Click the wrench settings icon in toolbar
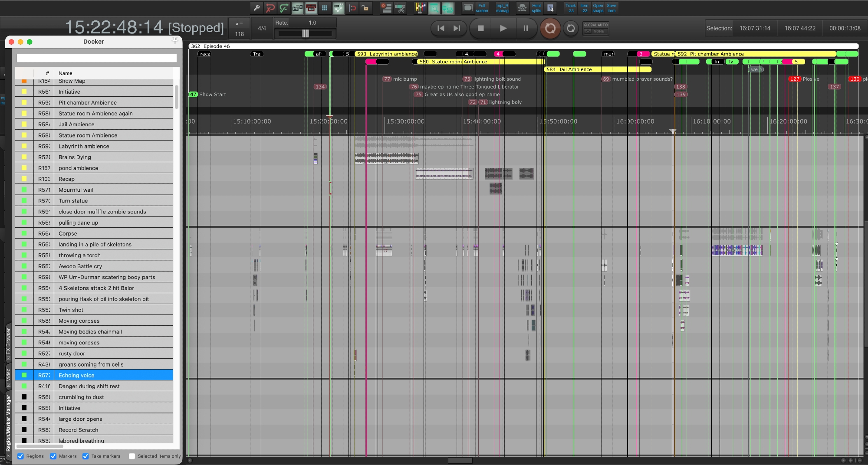 (x=256, y=8)
